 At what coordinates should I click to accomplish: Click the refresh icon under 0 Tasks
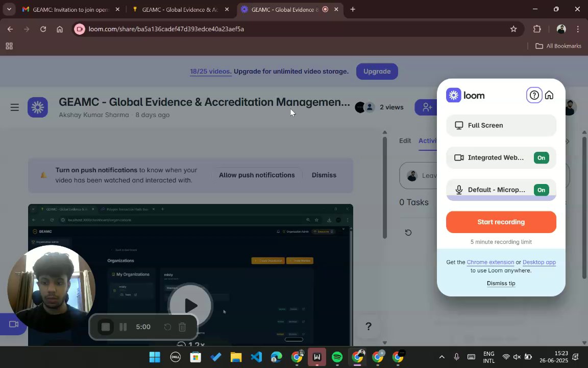(x=408, y=233)
